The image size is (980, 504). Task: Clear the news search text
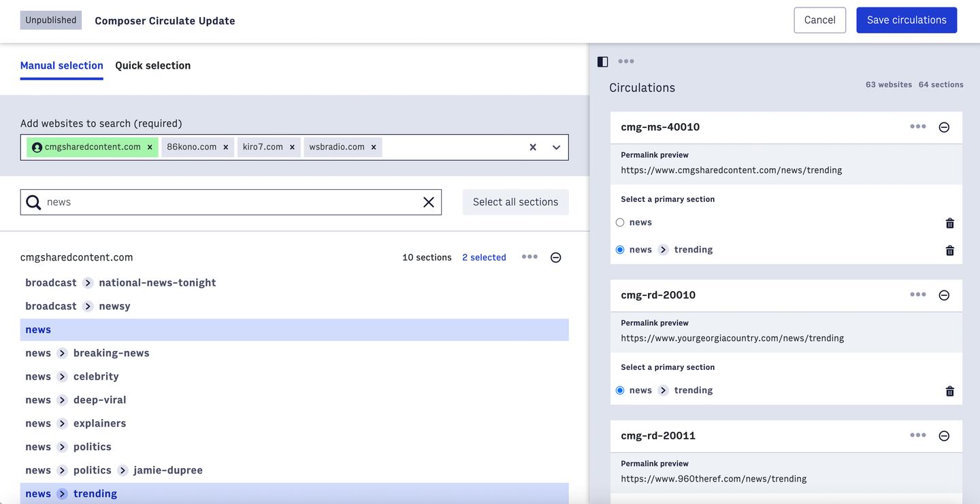pyautogui.click(x=429, y=202)
